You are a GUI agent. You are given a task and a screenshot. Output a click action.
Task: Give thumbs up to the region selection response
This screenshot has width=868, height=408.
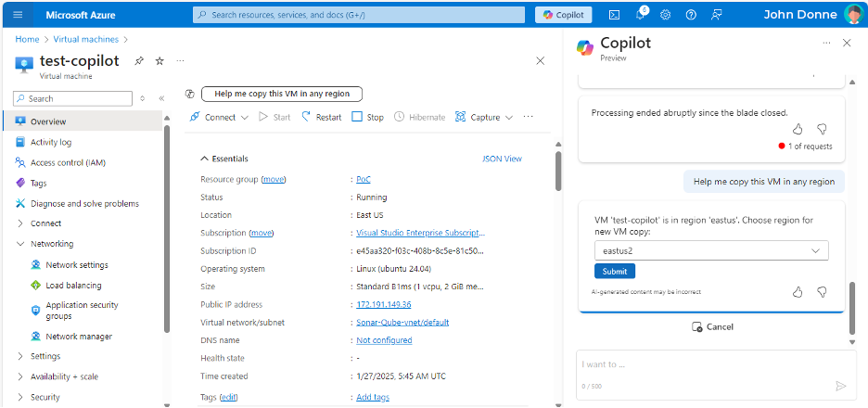(x=798, y=292)
